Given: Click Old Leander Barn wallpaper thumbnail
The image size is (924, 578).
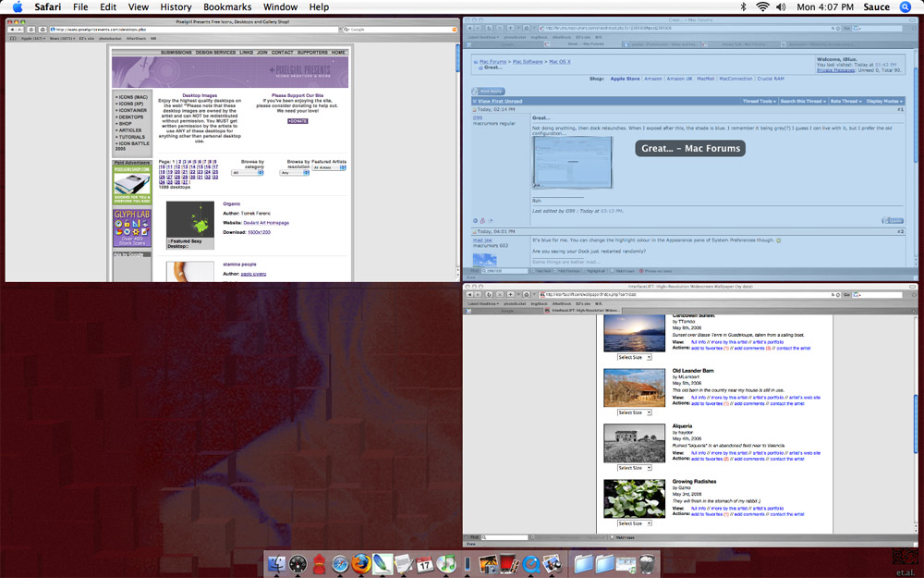Looking at the screenshot, I should pos(634,388).
